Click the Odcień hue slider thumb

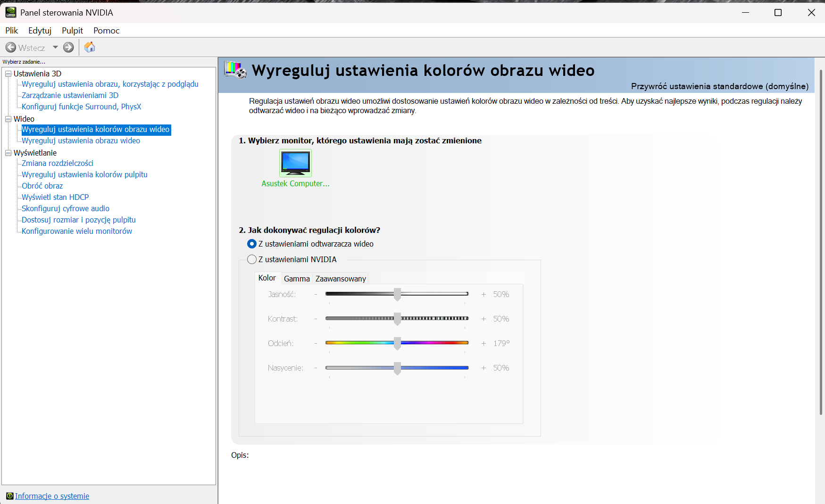pyautogui.click(x=398, y=344)
